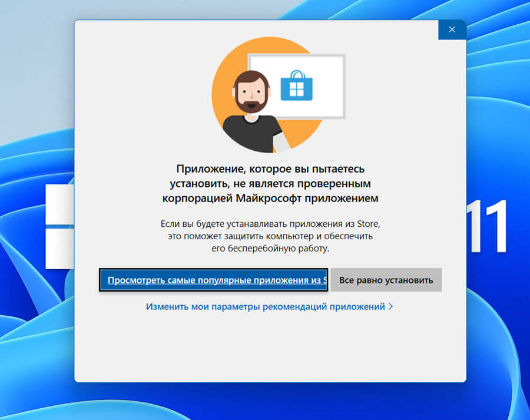Choose 'Все равно установить' button

click(386, 280)
